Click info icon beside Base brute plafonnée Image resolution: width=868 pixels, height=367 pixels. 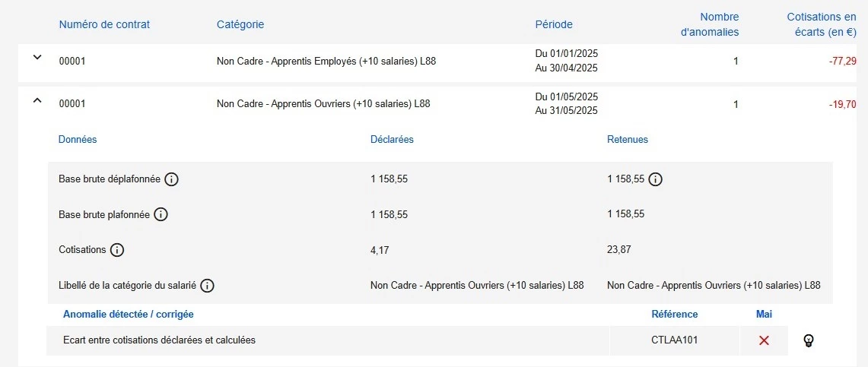[x=161, y=214]
